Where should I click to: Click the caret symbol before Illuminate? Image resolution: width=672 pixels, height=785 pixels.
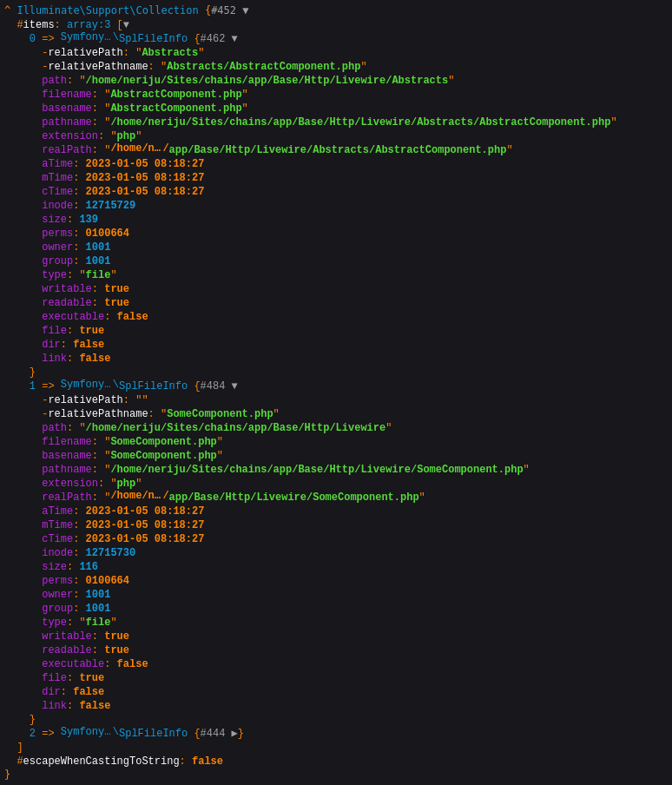pos(7,10)
